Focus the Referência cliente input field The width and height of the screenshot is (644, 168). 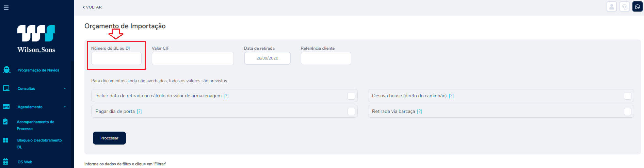[326, 58]
